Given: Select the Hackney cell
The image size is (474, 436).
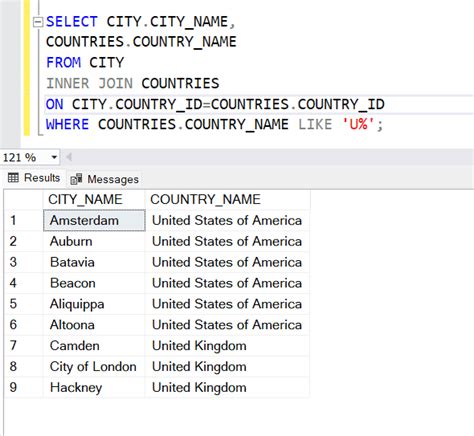Looking at the screenshot, I should click(94, 387).
